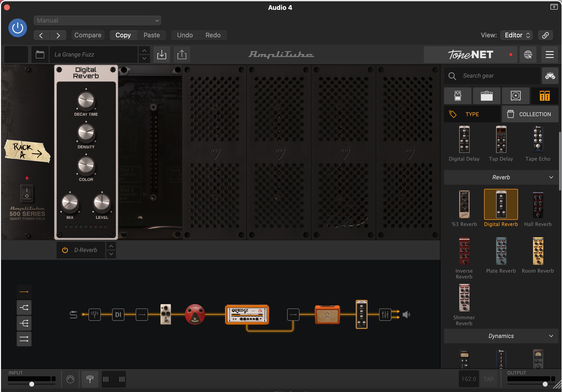Step to next preset with down chevron
Image resolution: width=562 pixels, height=392 pixels.
144,58
